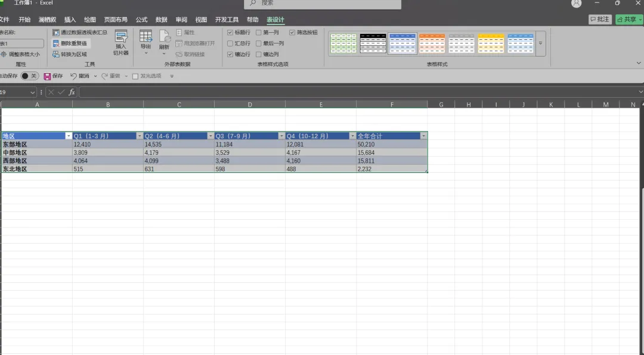Image resolution: width=644 pixels, height=355 pixels.
Task: Open the Name Box dropdown arrow
Action: [32, 92]
